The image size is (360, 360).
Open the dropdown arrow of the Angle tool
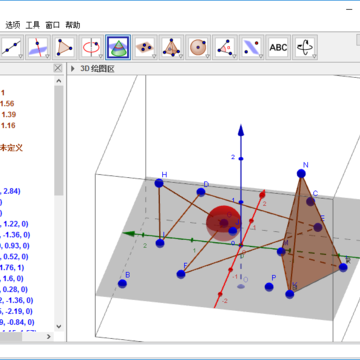point(233,56)
